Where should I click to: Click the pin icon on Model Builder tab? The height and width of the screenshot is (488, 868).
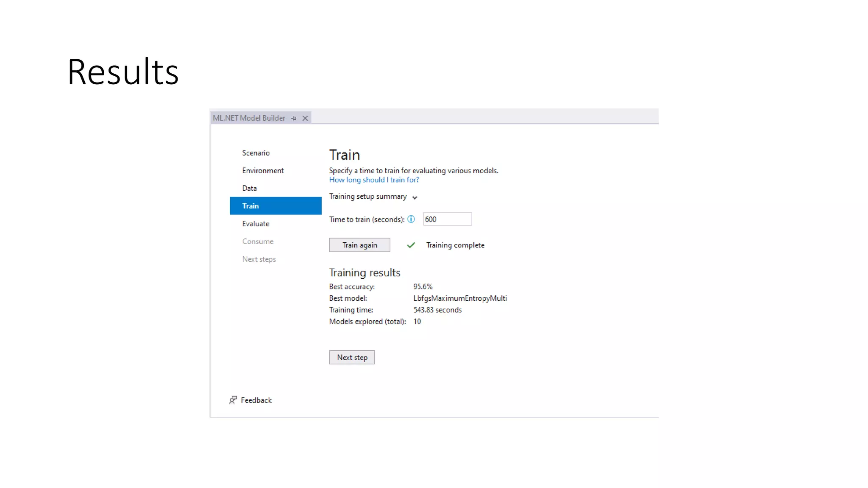tap(294, 118)
